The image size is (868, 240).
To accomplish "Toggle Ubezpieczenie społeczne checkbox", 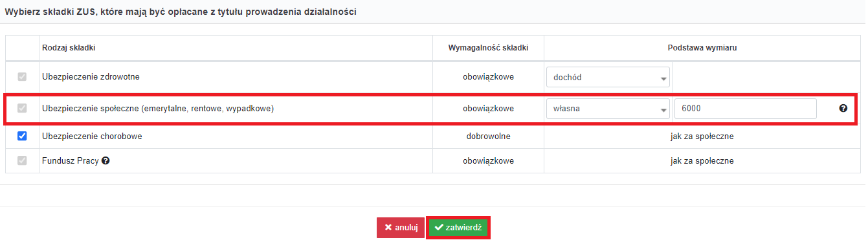I will (22, 109).
